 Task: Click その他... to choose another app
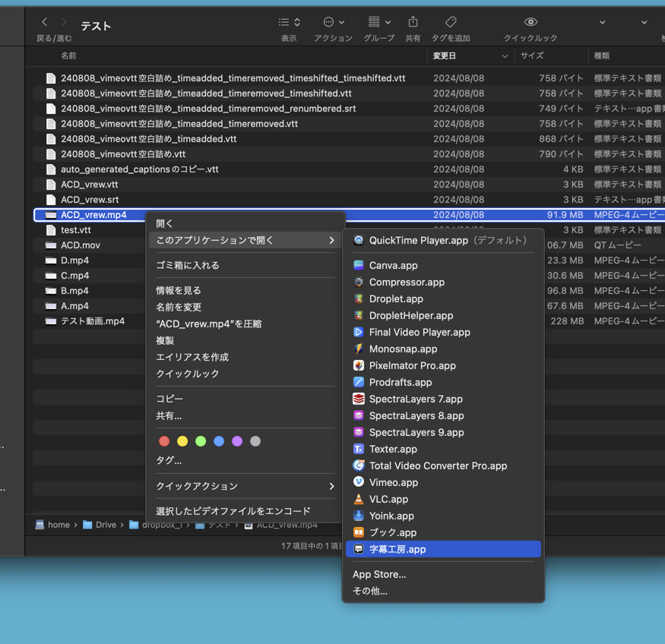click(370, 591)
